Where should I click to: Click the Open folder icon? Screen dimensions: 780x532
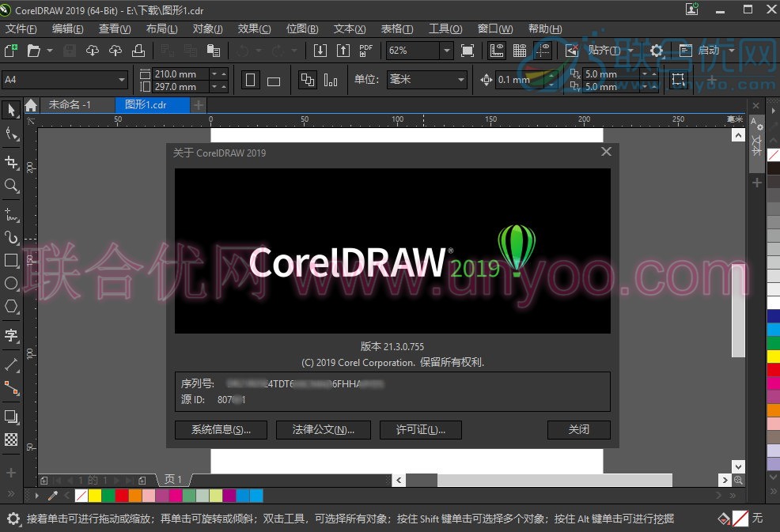point(33,51)
